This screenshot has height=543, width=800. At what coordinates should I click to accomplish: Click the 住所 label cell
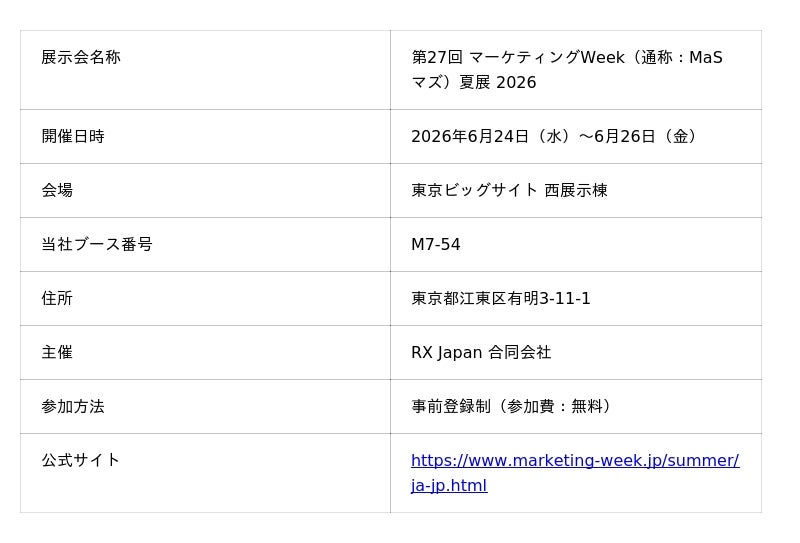(x=205, y=299)
